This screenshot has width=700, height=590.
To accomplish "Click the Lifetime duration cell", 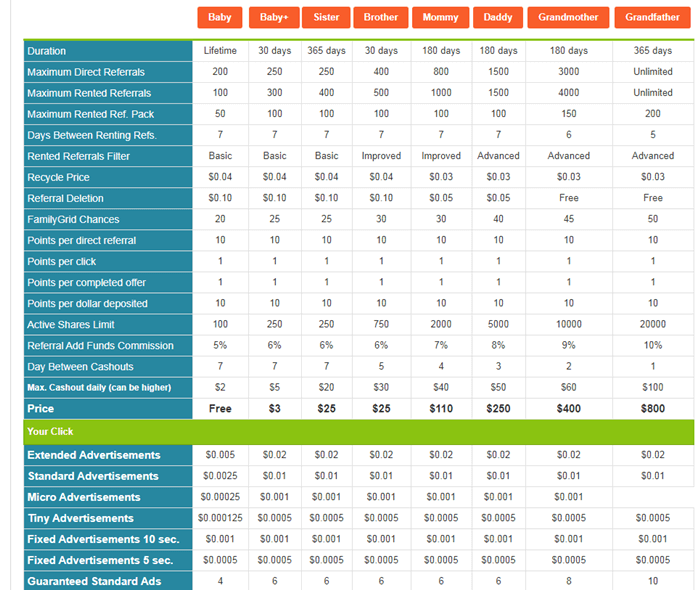I will click(x=220, y=50).
